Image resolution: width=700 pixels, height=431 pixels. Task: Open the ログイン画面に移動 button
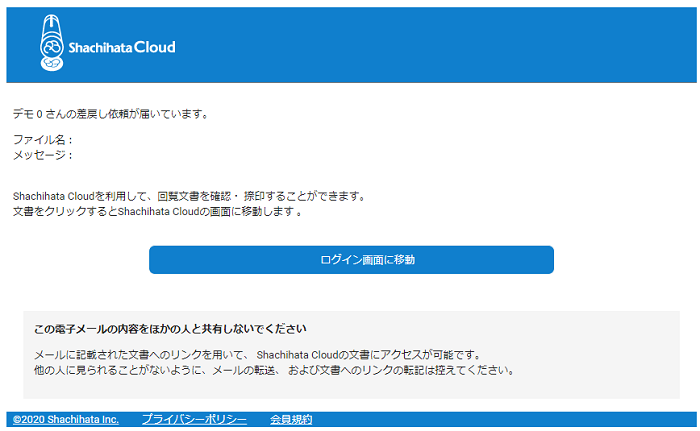351,259
